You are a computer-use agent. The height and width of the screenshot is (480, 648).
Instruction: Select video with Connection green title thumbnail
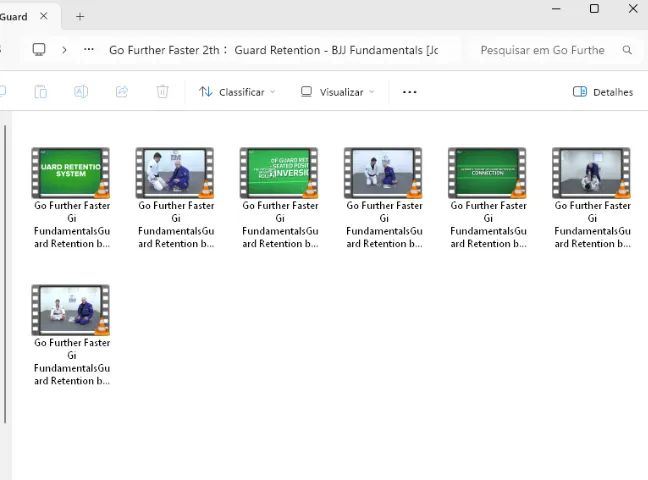click(487, 173)
